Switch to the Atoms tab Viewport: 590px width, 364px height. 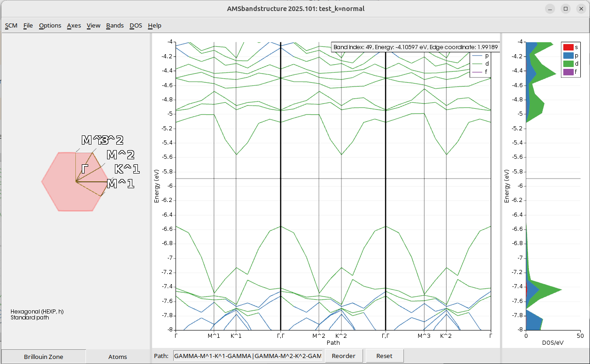click(x=118, y=357)
